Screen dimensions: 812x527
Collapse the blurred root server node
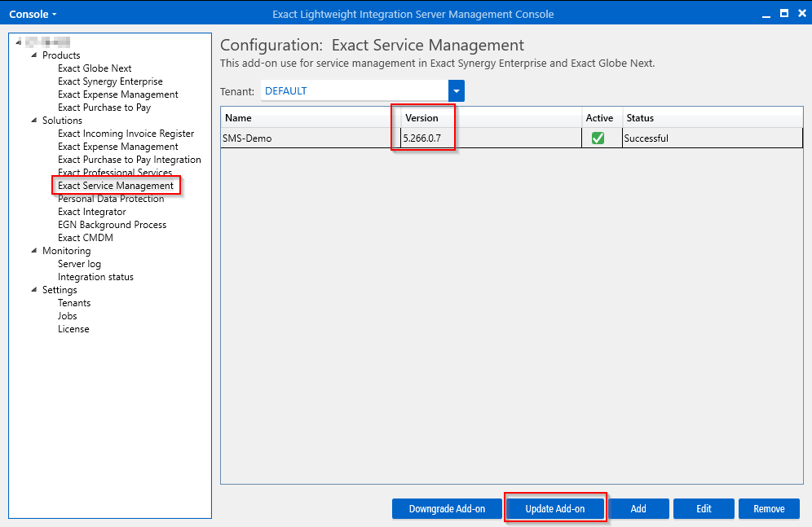pos(19,42)
